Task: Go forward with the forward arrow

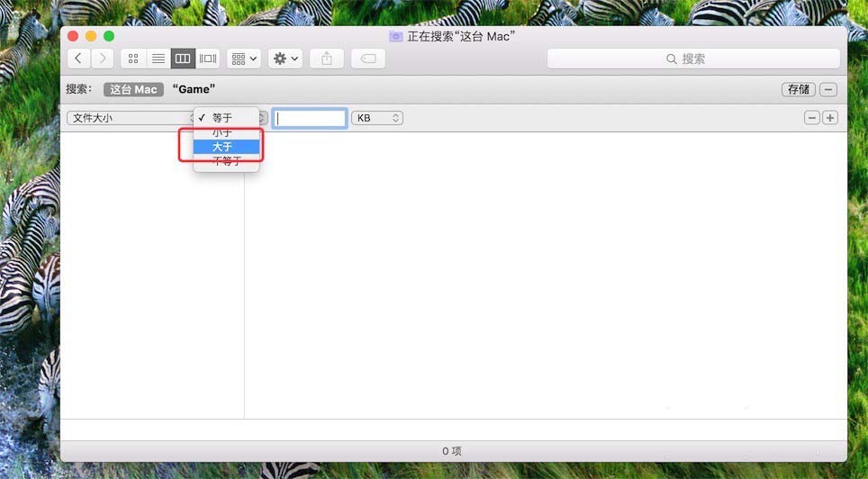Action: [x=102, y=59]
